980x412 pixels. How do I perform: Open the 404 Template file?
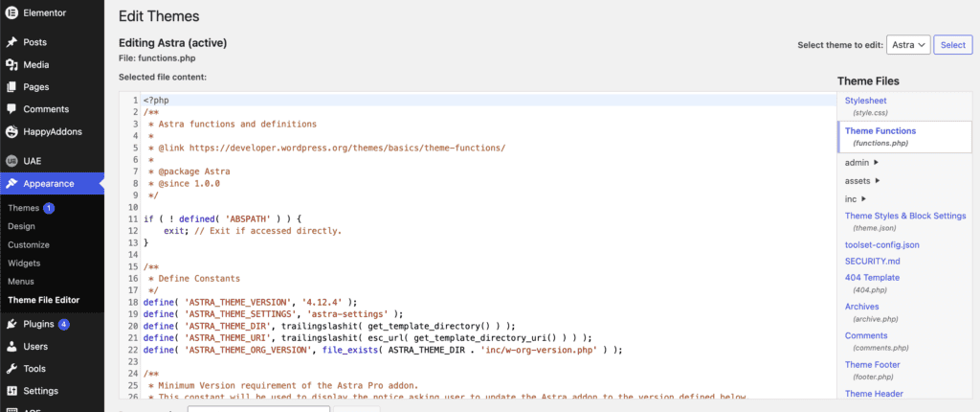coord(872,277)
